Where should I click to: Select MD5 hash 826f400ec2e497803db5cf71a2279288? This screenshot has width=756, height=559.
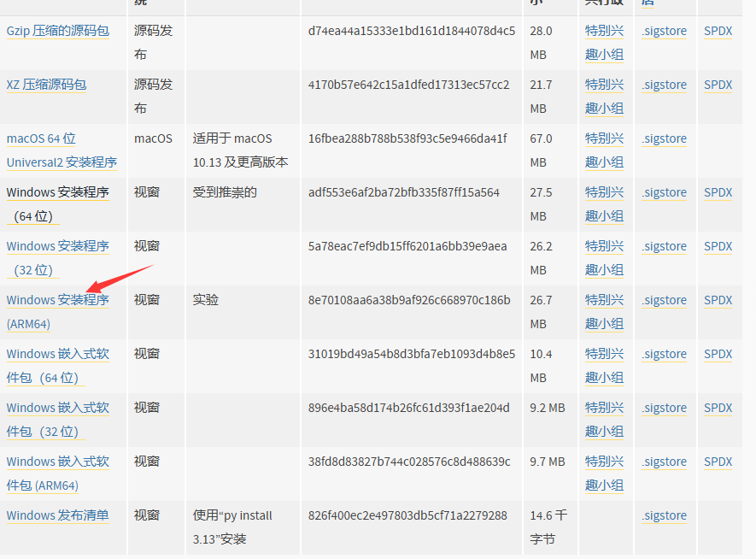pyautogui.click(x=407, y=515)
